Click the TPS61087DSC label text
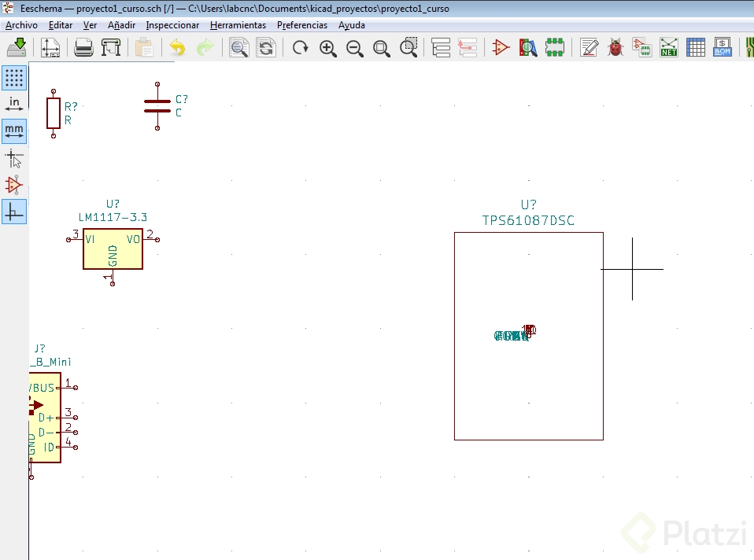 point(528,221)
